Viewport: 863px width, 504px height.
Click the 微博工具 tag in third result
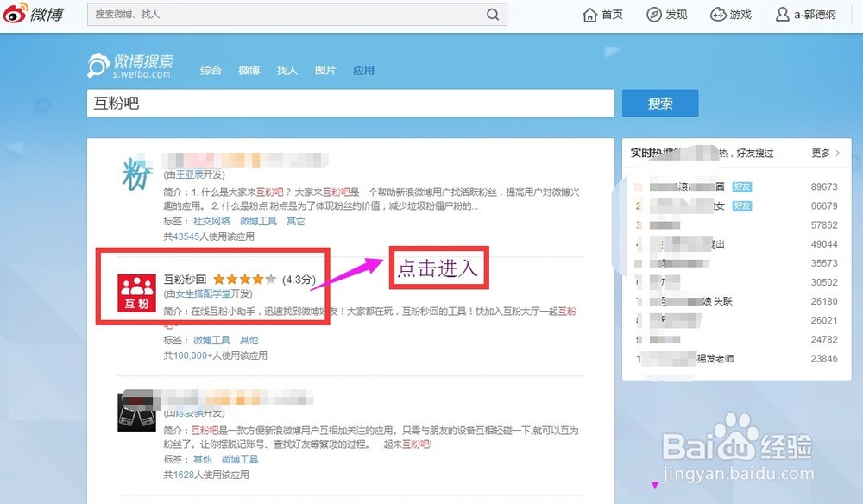(x=239, y=459)
